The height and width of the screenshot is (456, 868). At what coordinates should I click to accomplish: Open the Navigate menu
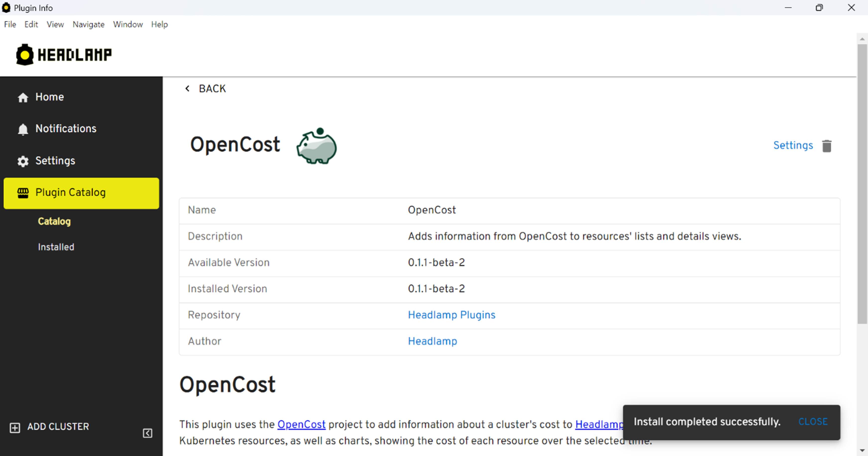88,24
